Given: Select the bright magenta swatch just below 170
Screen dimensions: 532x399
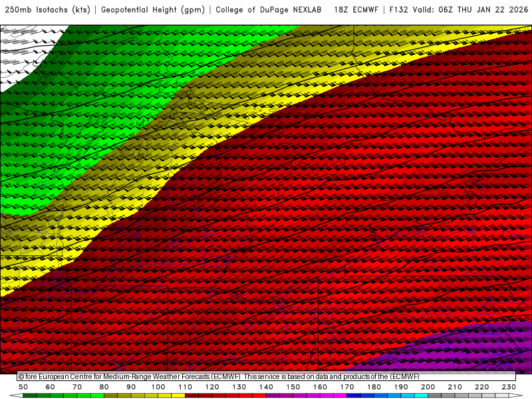Looking at the screenshot, I should (x=340, y=395).
